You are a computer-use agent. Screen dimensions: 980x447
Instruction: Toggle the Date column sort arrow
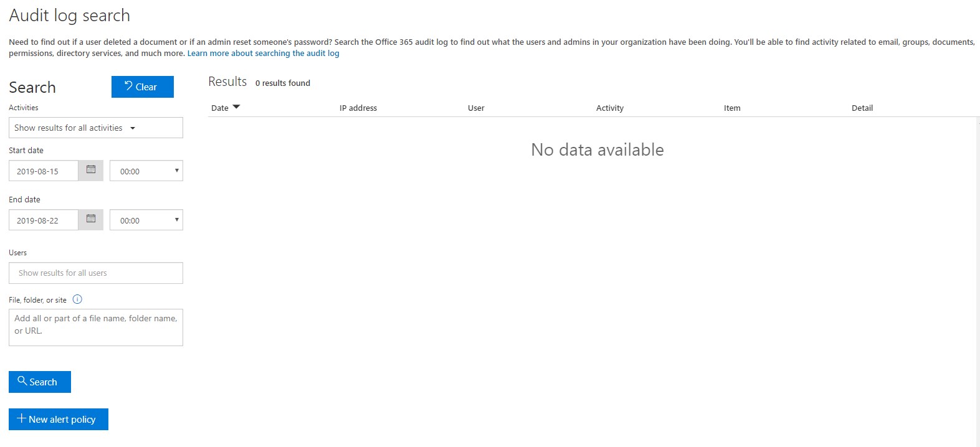(x=236, y=107)
